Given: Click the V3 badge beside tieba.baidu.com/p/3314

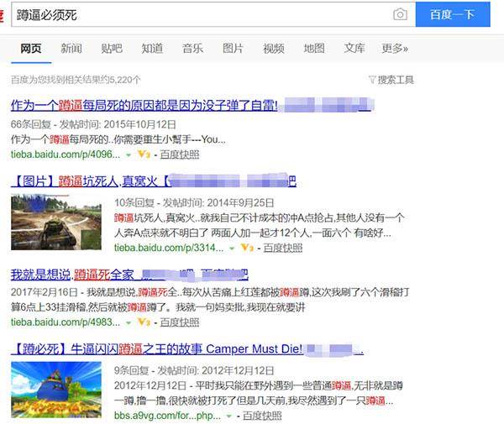Looking at the screenshot, I should pos(247,248).
